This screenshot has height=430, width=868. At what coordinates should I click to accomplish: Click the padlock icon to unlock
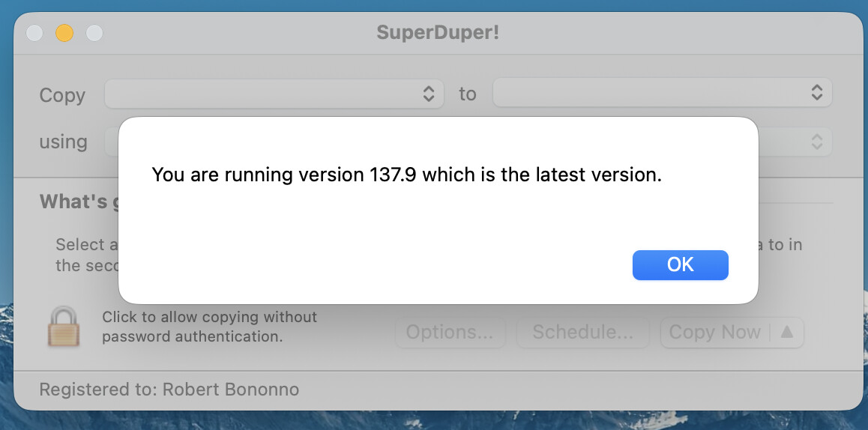click(64, 327)
